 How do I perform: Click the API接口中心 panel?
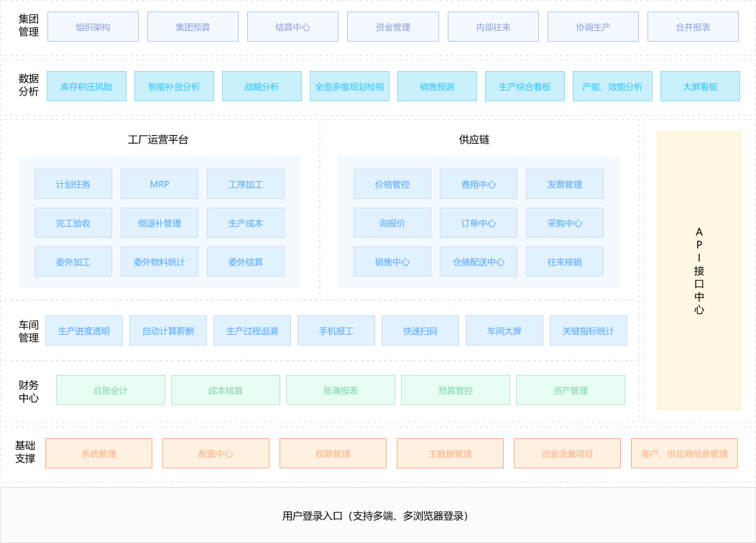[x=699, y=270]
